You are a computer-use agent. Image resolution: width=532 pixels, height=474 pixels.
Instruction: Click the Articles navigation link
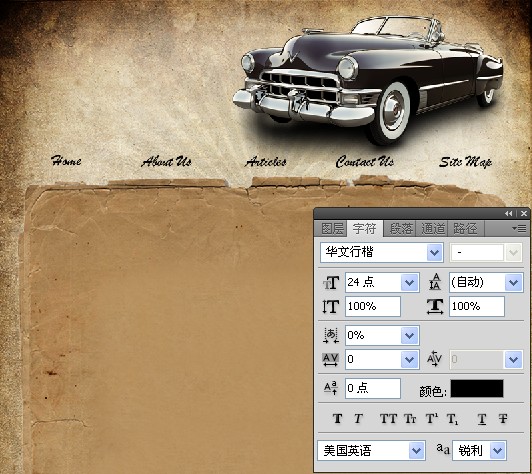click(266, 162)
